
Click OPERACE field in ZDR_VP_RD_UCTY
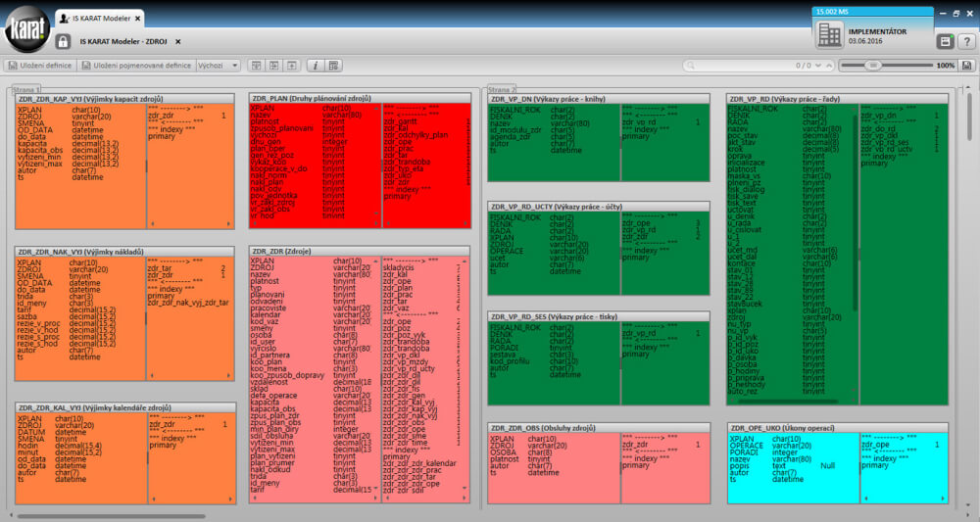click(x=507, y=251)
